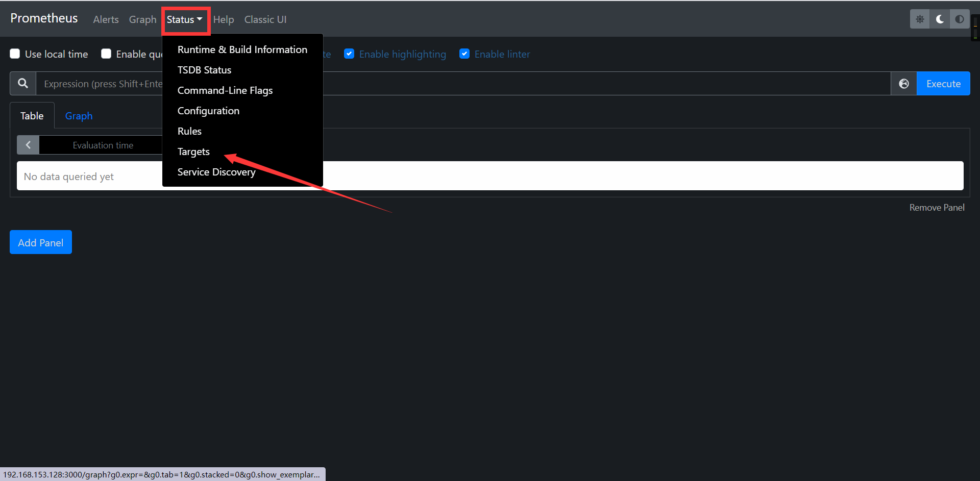
Task: Click the Evaluation time field
Action: pyautogui.click(x=101, y=145)
